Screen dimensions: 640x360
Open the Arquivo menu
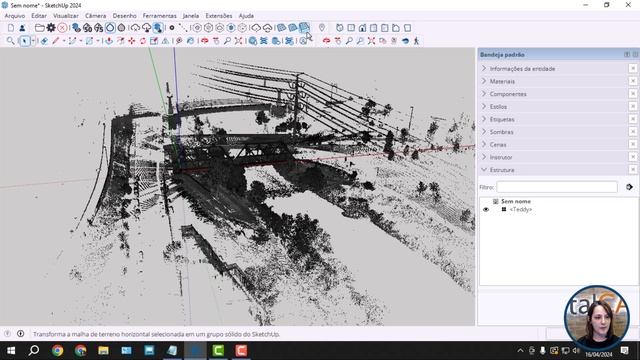[15, 16]
